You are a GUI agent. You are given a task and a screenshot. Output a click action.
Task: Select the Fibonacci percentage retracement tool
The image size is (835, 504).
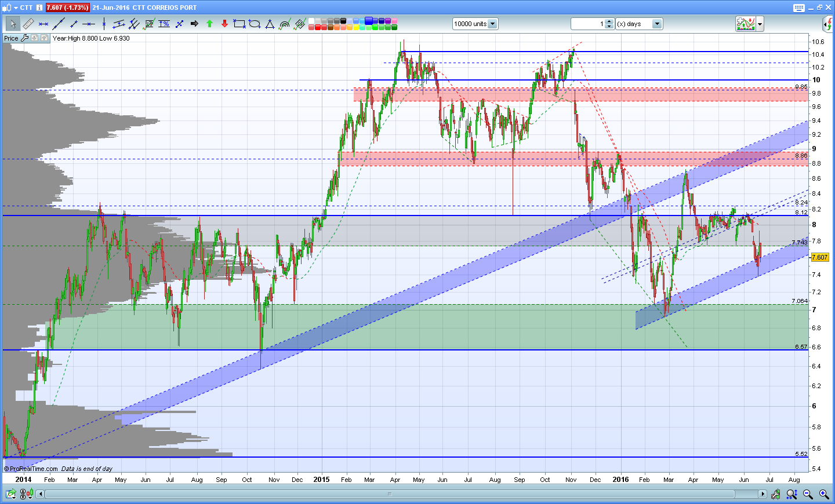point(164,24)
